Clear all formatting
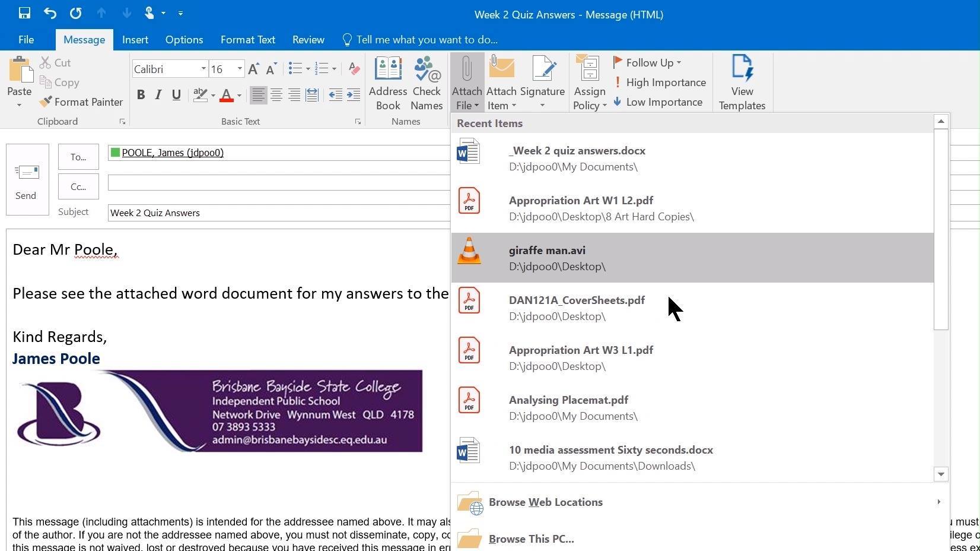This screenshot has height=551, width=980. [354, 69]
